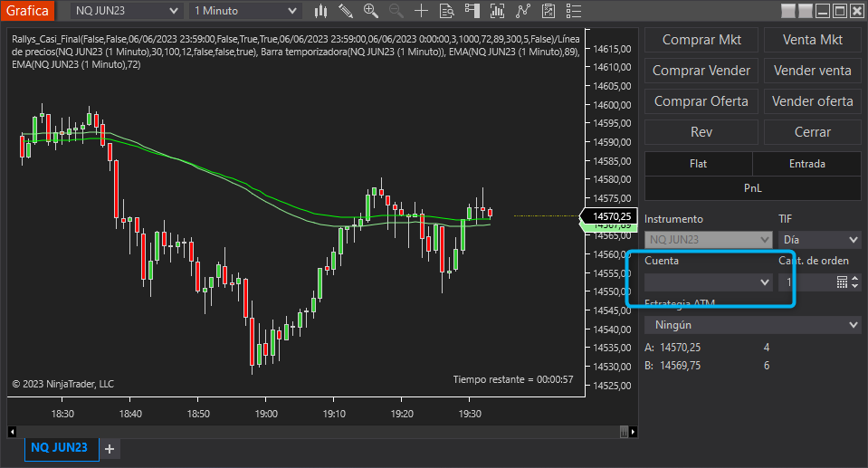
Task: Open the data series icon
Action: click(497, 11)
